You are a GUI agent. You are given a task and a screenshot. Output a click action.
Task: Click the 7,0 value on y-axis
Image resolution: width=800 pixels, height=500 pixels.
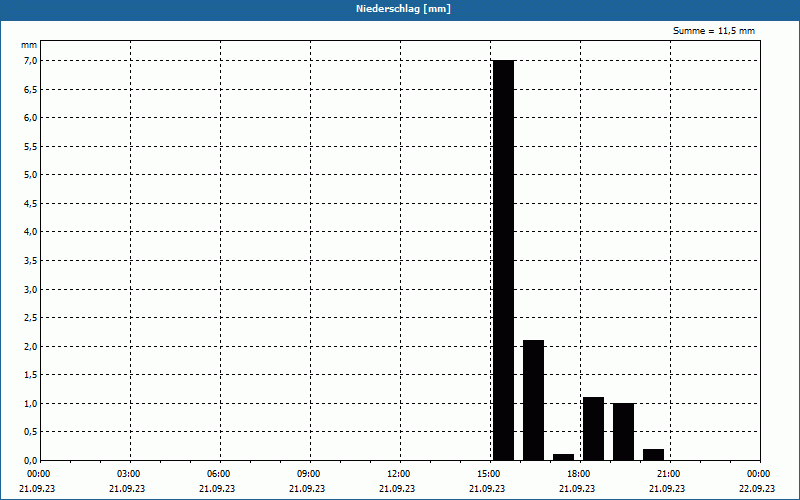[30, 61]
